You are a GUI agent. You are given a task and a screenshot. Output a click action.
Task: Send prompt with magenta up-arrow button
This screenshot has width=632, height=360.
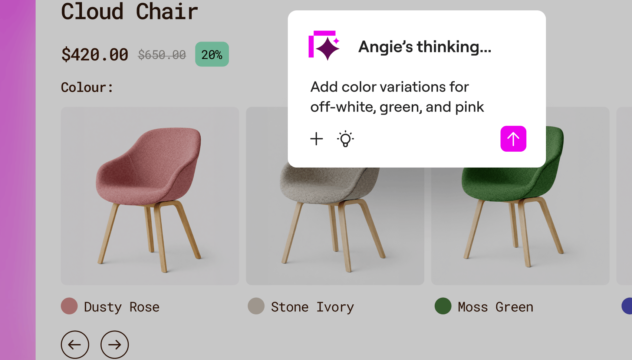coord(513,139)
